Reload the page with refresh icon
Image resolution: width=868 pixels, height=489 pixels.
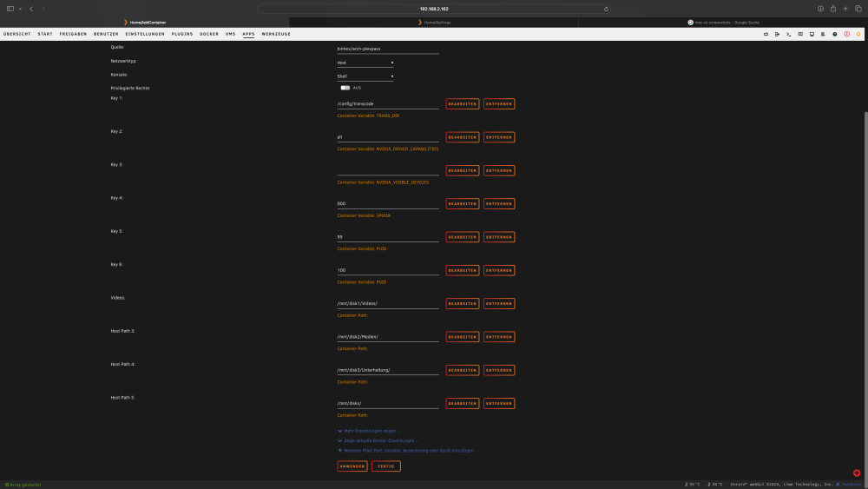606,9
